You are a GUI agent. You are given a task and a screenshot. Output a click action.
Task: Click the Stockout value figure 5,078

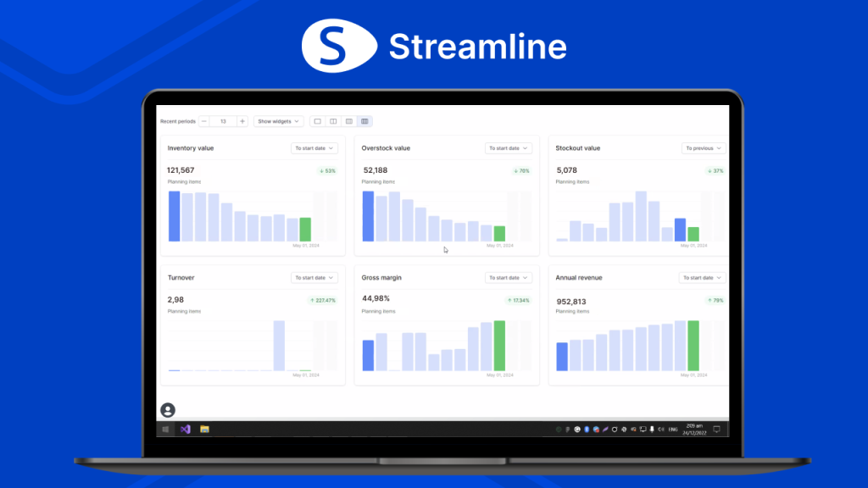pyautogui.click(x=567, y=170)
